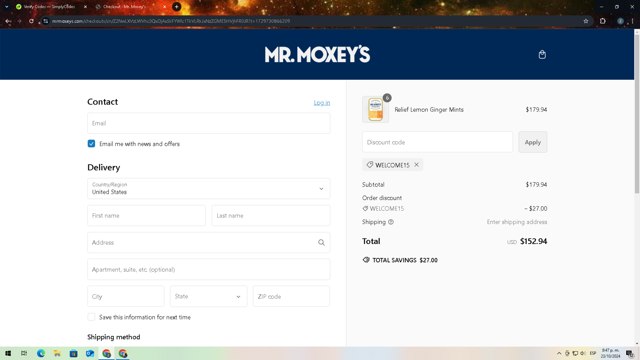This screenshot has height=360, width=640.
Task: Click the browser back arrow
Action: pos(8,21)
